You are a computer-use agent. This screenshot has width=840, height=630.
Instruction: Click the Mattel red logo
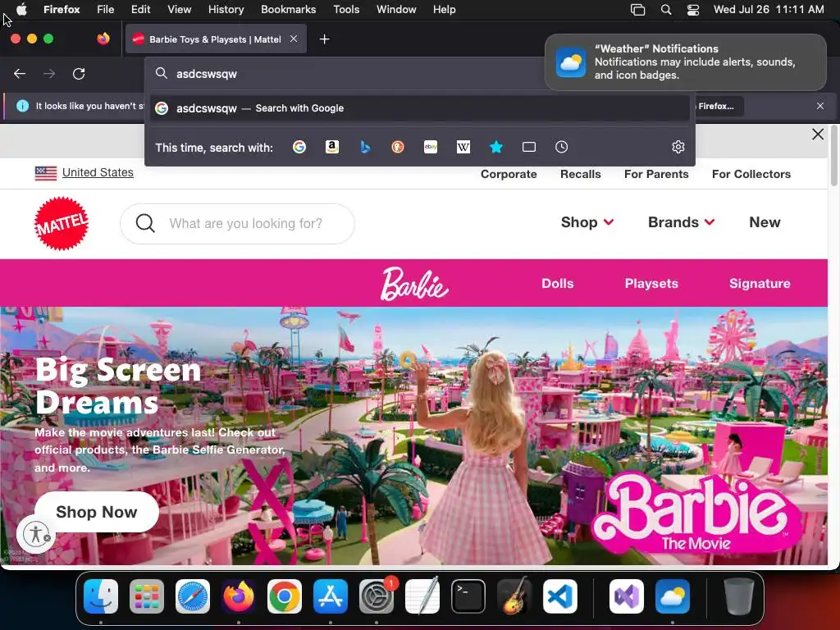pyautogui.click(x=62, y=223)
